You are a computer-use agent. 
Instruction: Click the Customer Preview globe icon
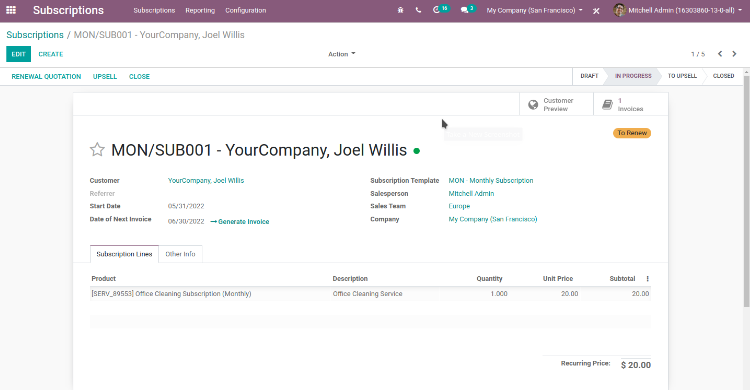[x=533, y=104]
